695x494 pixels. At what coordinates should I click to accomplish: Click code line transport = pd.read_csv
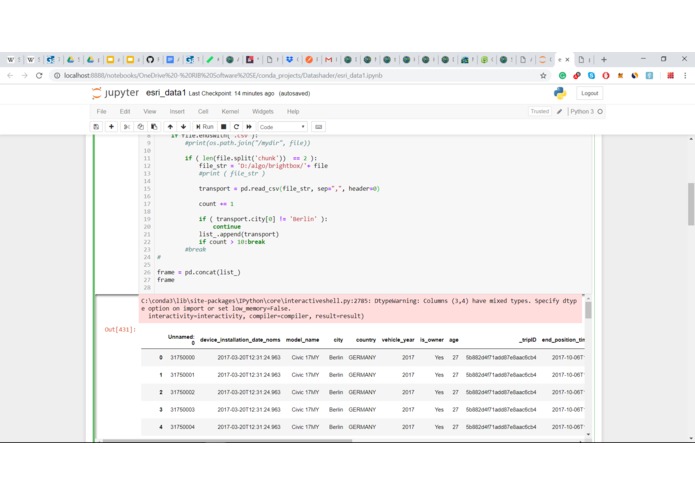point(289,189)
